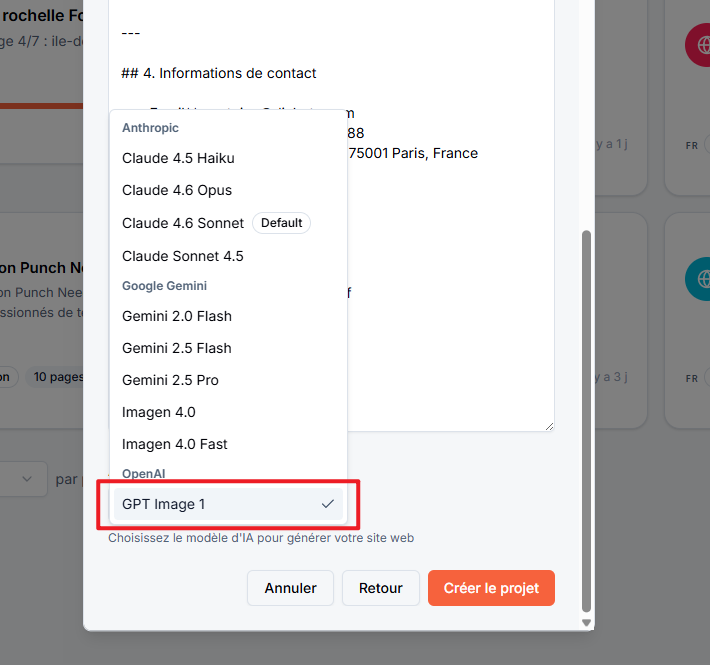Select Claude 4.5 Haiku model
Image resolution: width=710 pixels, height=665 pixels.
(x=228, y=158)
